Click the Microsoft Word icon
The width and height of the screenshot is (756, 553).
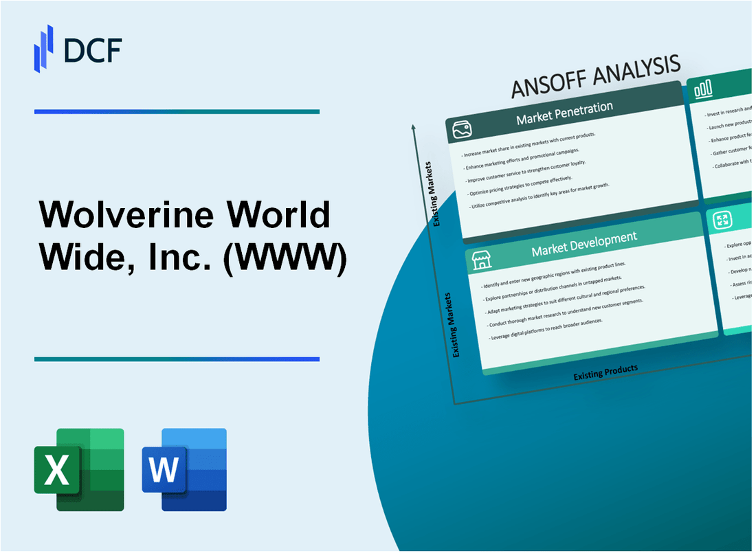point(185,471)
